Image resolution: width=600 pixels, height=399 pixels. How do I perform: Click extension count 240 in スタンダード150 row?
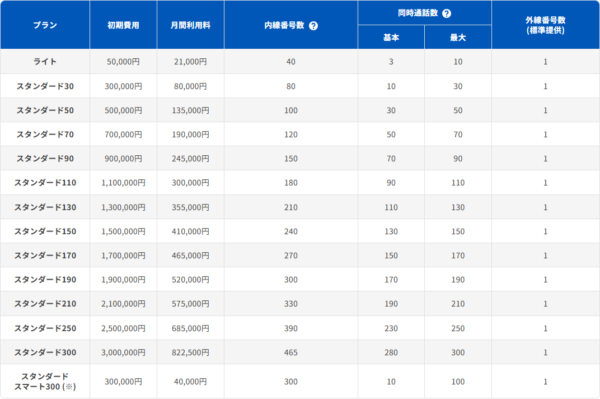291,231
